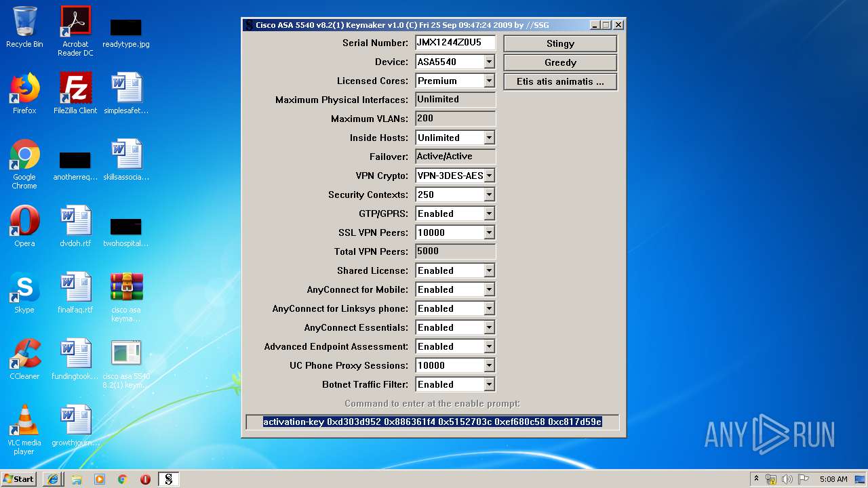
Task: Click the activation-key command field
Action: [x=432, y=422]
